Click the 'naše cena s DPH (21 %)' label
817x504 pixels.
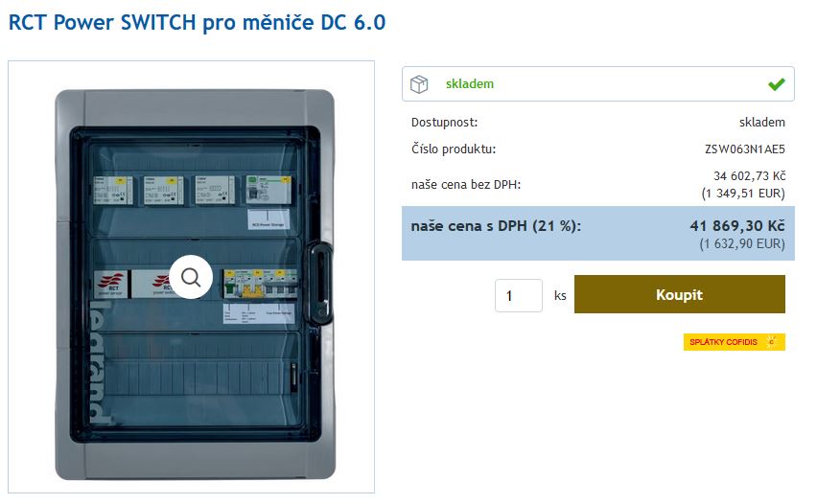[496, 226]
